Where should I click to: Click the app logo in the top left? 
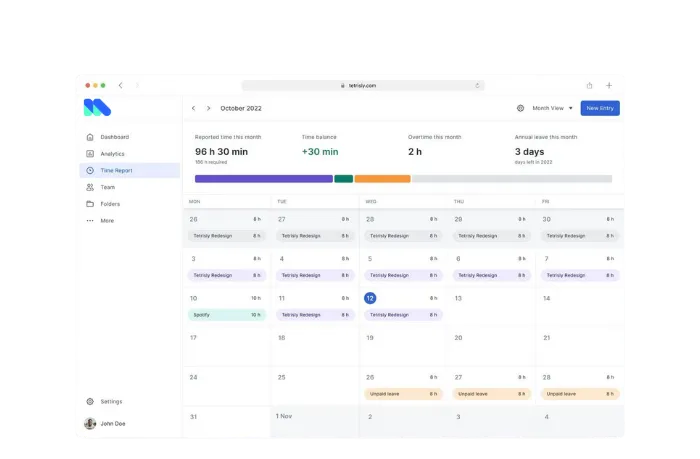pyautogui.click(x=97, y=108)
